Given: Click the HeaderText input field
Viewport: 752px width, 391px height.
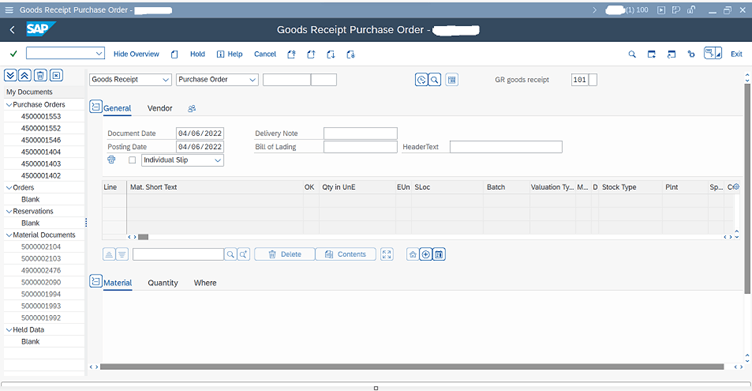Looking at the screenshot, I should pyautogui.click(x=506, y=147).
